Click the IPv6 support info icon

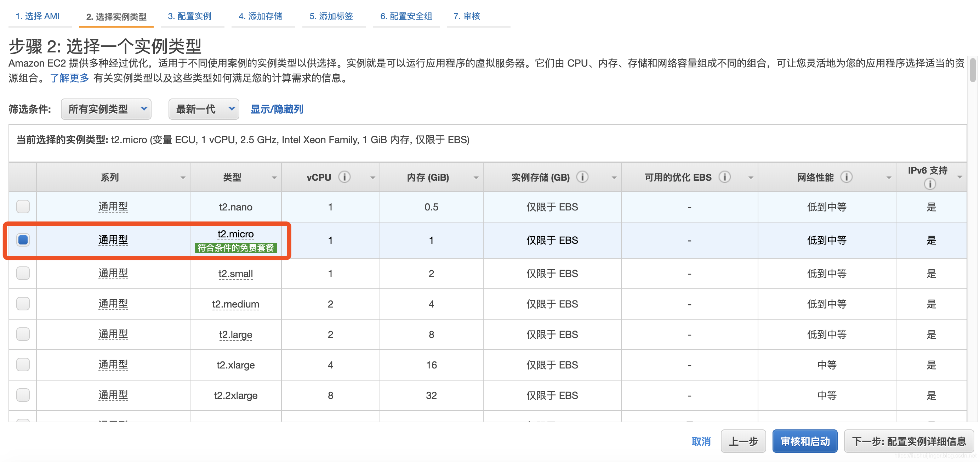tap(929, 184)
